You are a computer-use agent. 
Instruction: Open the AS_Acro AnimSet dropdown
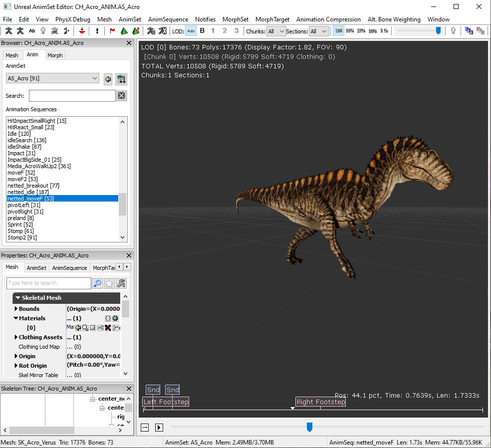pyautogui.click(x=52, y=78)
